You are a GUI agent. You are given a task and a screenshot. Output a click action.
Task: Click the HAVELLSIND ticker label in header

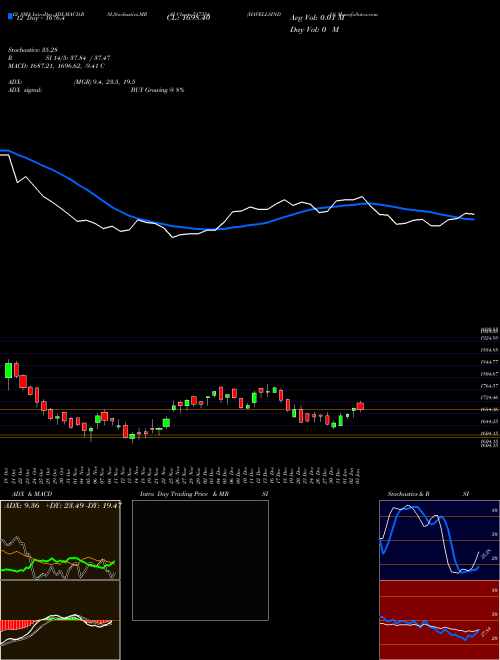point(264,14)
